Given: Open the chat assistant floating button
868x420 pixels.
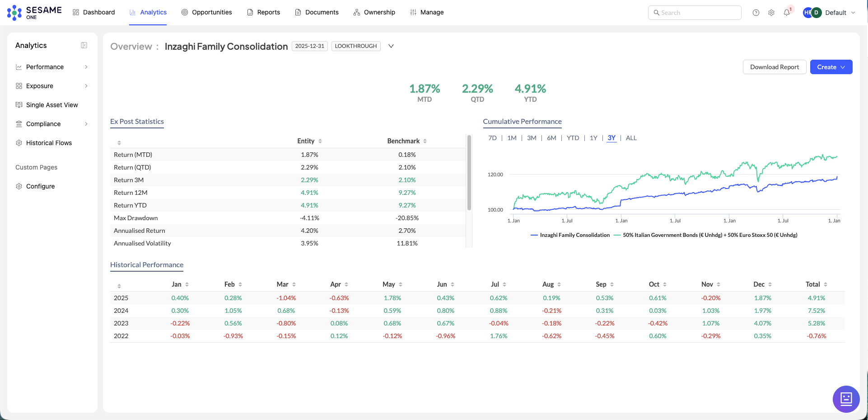Looking at the screenshot, I should point(846,399).
